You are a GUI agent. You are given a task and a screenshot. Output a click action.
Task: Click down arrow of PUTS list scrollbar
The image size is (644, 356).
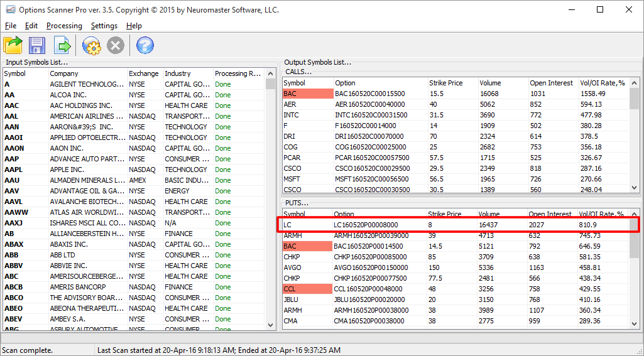635,323
